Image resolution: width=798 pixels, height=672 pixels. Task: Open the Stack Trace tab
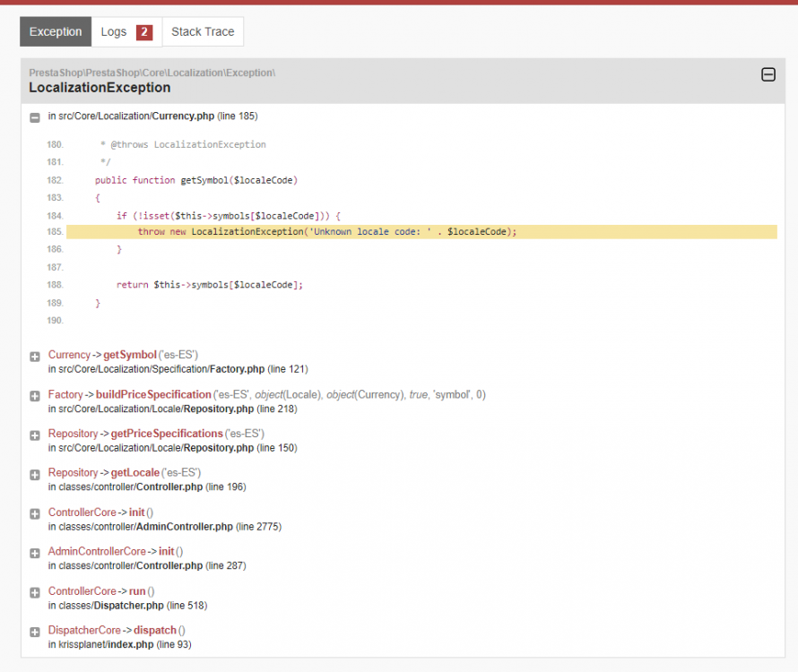(x=203, y=31)
